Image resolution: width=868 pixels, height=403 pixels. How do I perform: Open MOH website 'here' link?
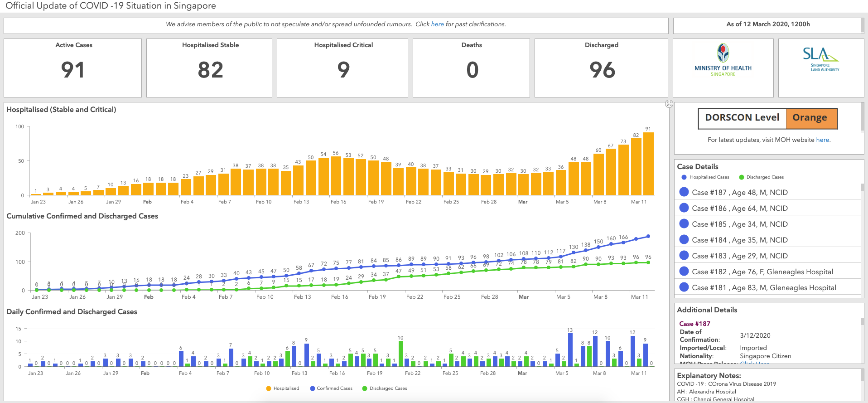pos(823,140)
